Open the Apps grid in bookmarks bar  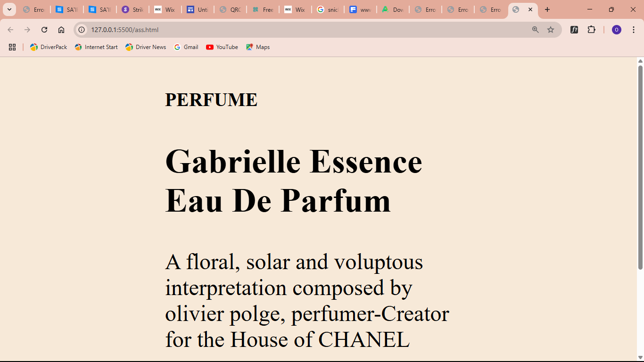pyautogui.click(x=12, y=47)
